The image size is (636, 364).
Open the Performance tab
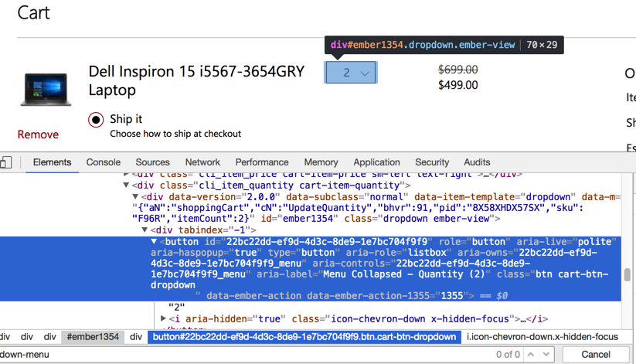(262, 162)
